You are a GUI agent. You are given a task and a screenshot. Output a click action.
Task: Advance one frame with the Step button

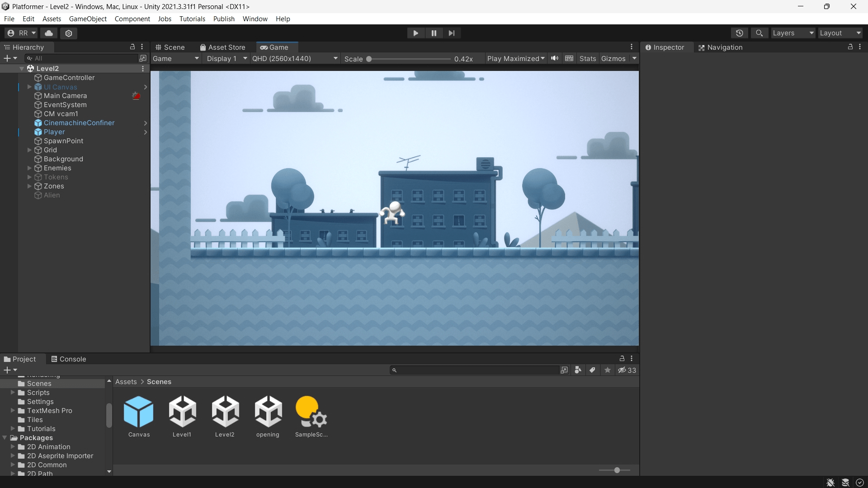pyautogui.click(x=452, y=33)
